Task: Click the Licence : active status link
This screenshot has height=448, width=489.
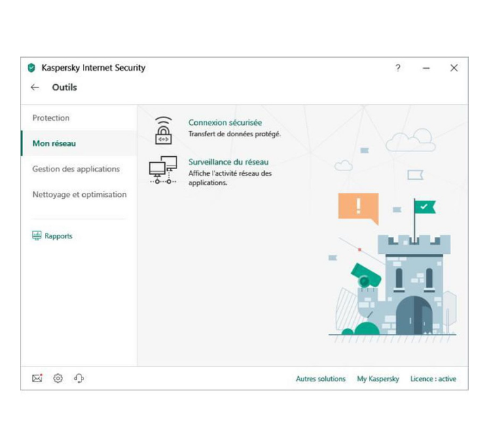Action: pyautogui.click(x=433, y=379)
